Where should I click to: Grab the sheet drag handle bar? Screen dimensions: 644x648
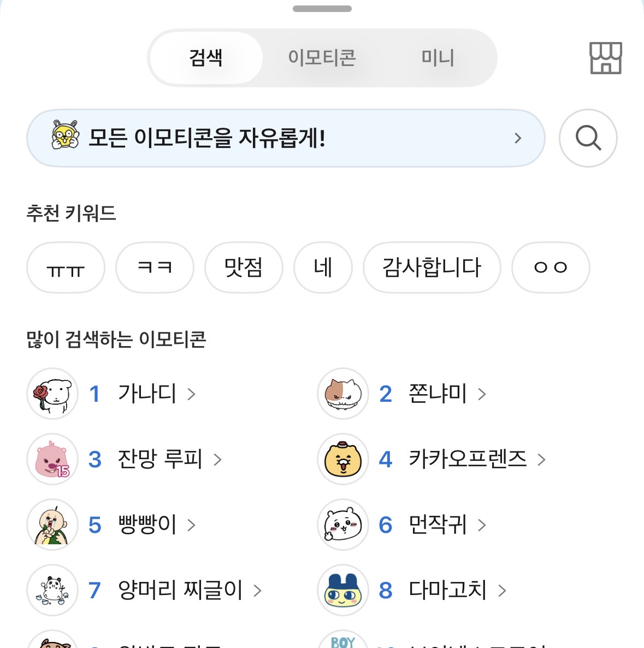pyautogui.click(x=322, y=9)
